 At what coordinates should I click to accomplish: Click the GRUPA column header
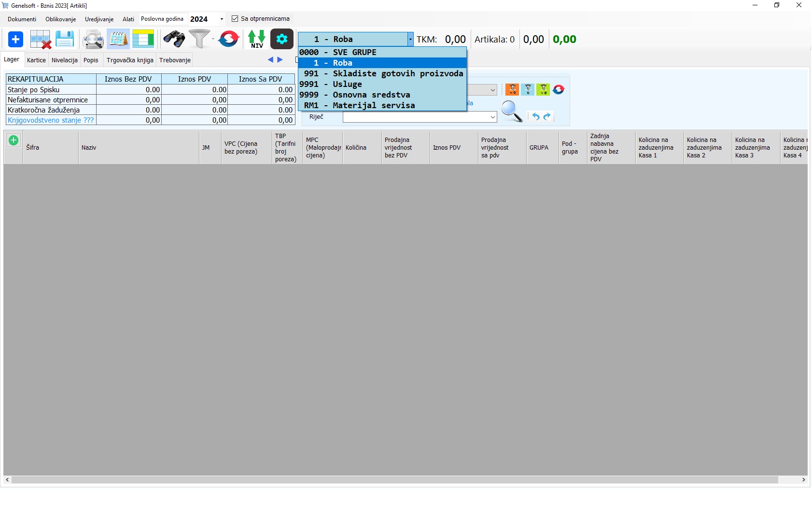(x=543, y=148)
